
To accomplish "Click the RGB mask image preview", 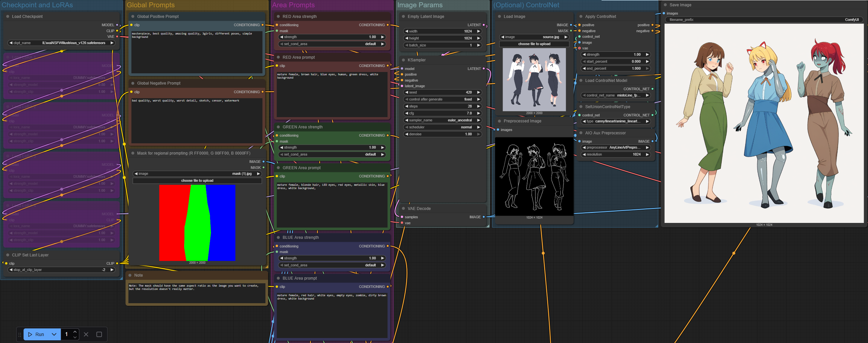I will (x=197, y=223).
